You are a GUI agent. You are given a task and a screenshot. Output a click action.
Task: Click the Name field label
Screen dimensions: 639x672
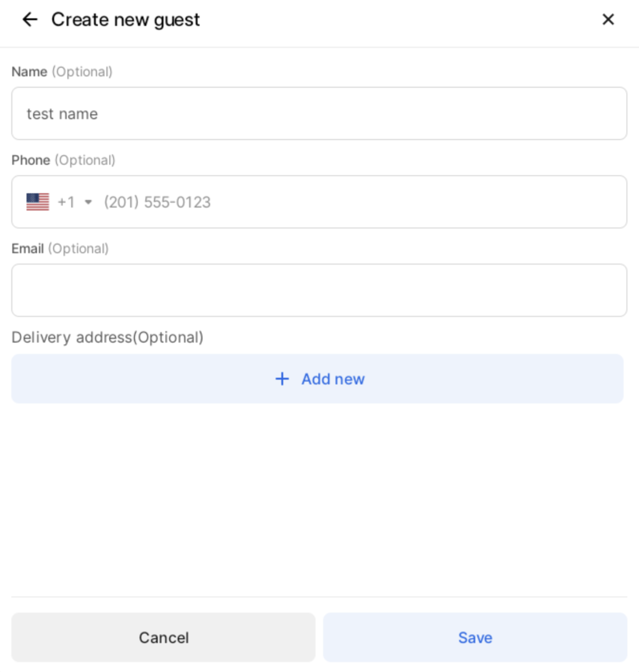(29, 72)
